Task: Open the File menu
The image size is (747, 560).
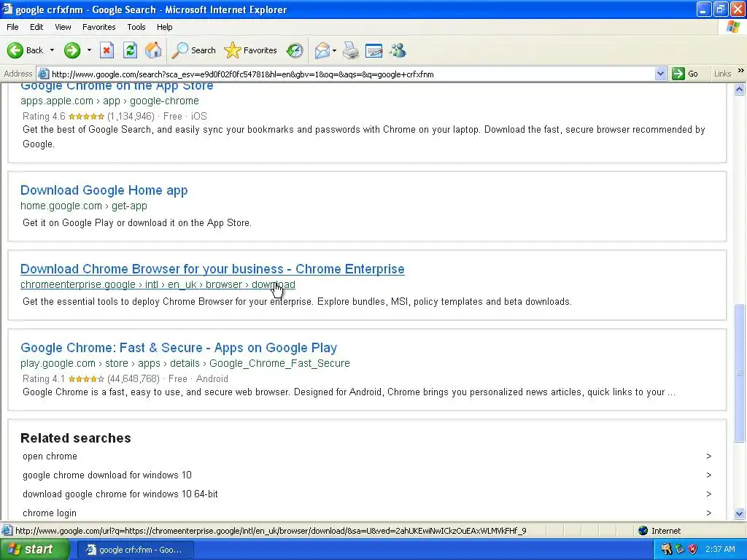Action: click(12, 27)
